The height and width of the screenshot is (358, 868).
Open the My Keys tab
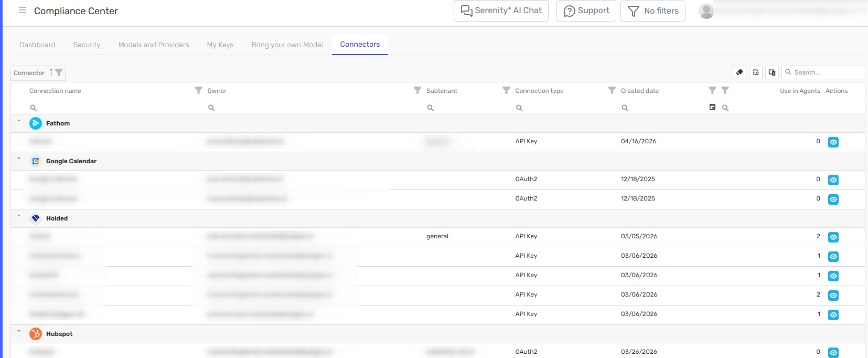tap(220, 45)
